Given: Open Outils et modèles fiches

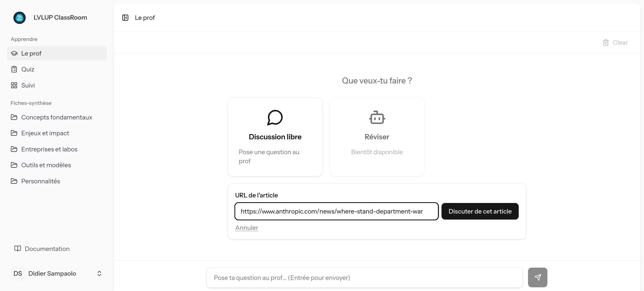Looking at the screenshot, I should click(x=46, y=165).
